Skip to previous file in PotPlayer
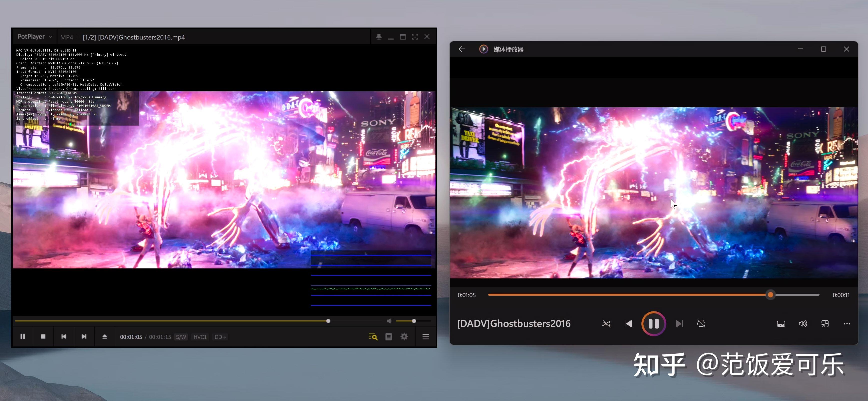The image size is (868, 401). [64, 336]
